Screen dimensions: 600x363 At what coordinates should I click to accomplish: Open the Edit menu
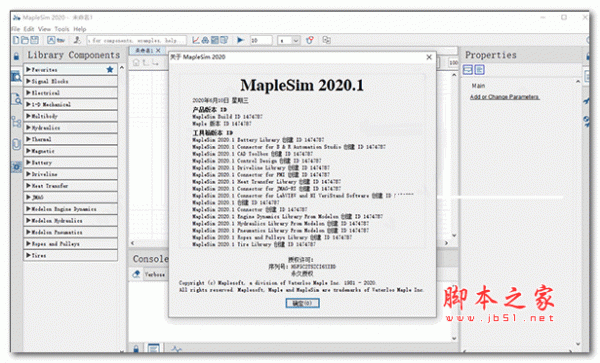click(x=29, y=29)
